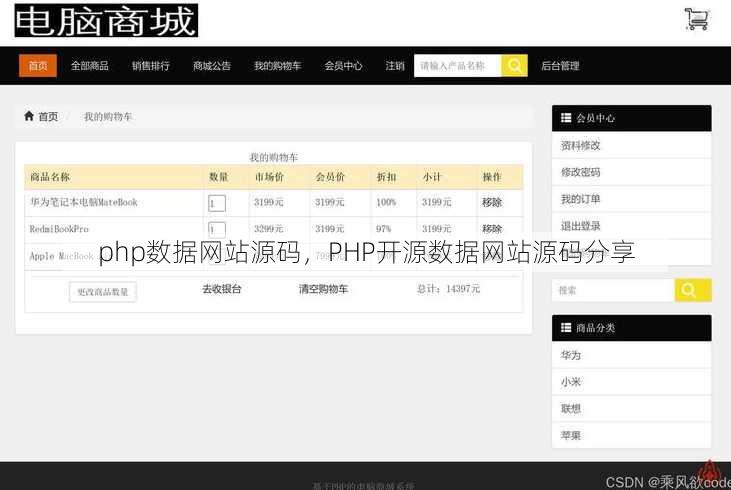Viewport: 731px width, 490px height.
Task: Click the RedmiBookPro product name
Action: pos(59,229)
